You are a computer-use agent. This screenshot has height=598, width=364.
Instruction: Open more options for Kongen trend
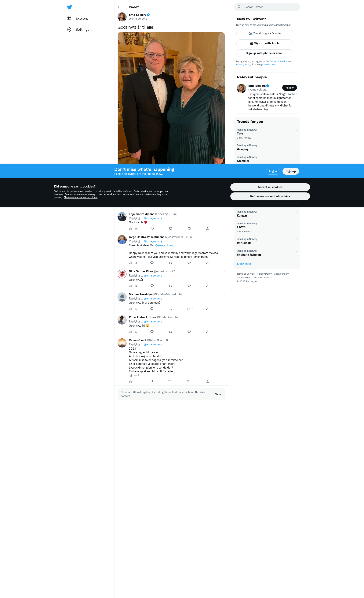[x=295, y=212]
